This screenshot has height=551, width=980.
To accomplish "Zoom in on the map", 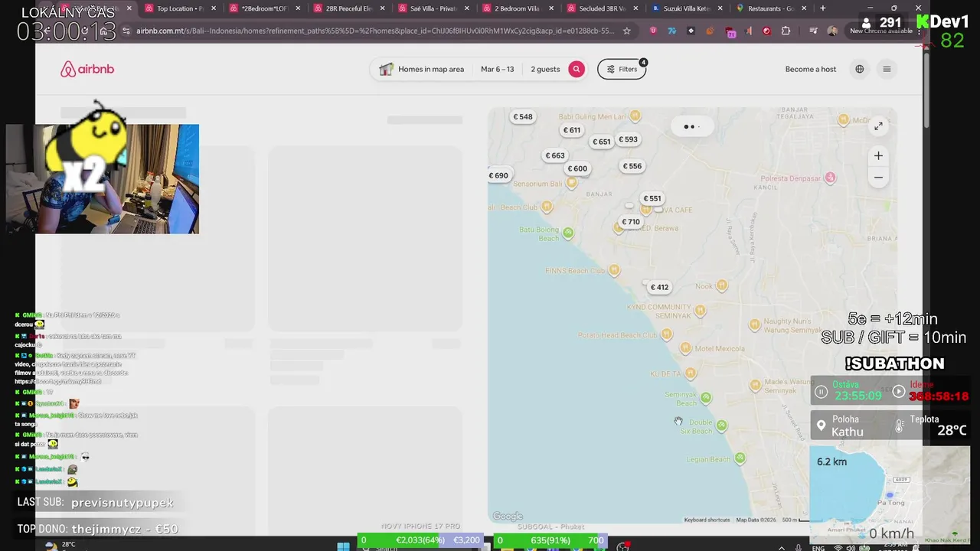I will (878, 155).
